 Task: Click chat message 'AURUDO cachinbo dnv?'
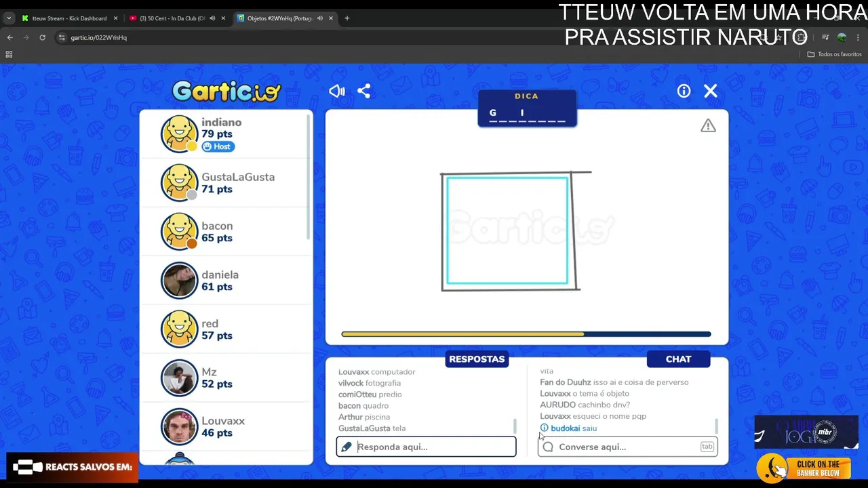585,405
